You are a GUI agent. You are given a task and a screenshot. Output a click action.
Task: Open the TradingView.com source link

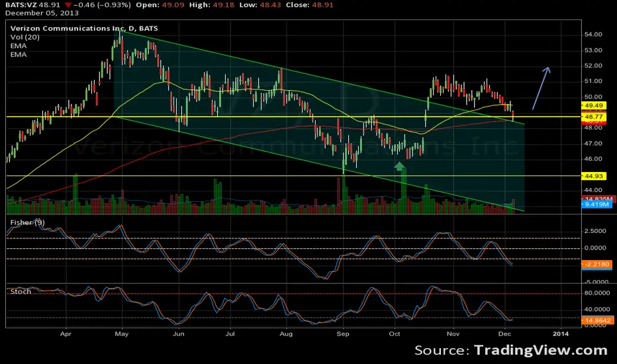[541, 350]
